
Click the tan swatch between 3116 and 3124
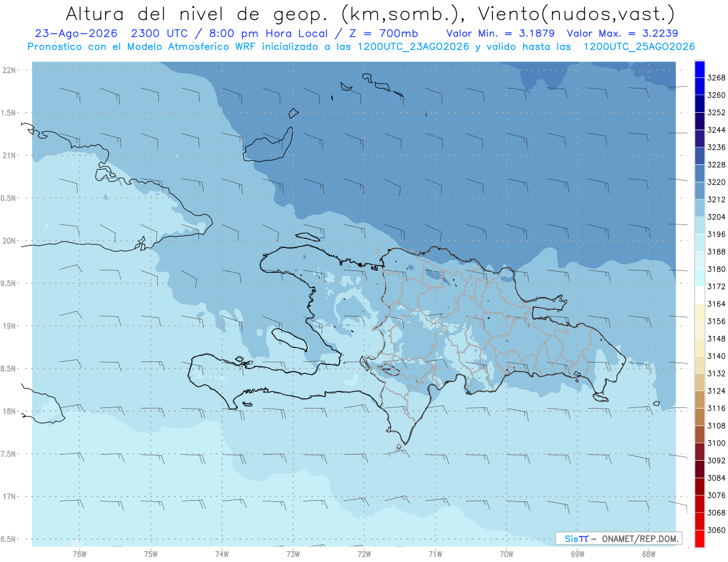(x=699, y=400)
